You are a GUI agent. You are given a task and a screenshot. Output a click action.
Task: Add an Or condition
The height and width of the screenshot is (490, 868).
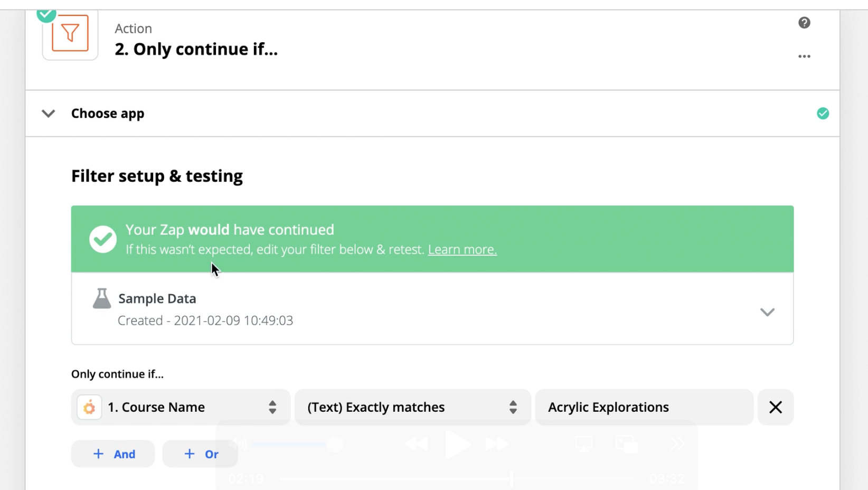tap(200, 454)
